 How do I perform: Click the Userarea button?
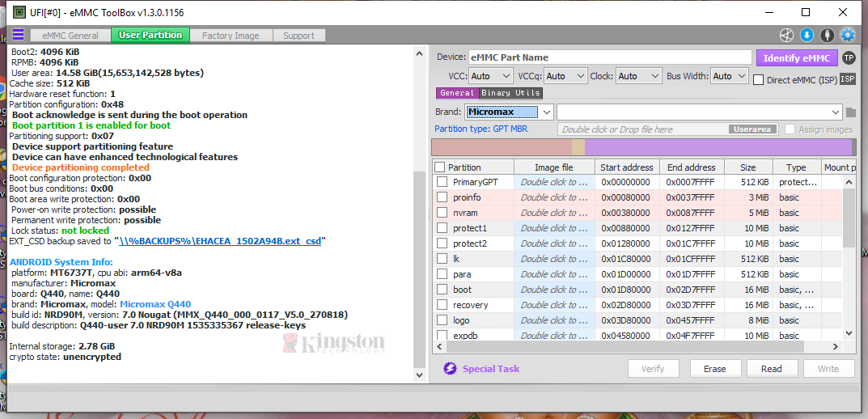pyautogui.click(x=752, y=129)
